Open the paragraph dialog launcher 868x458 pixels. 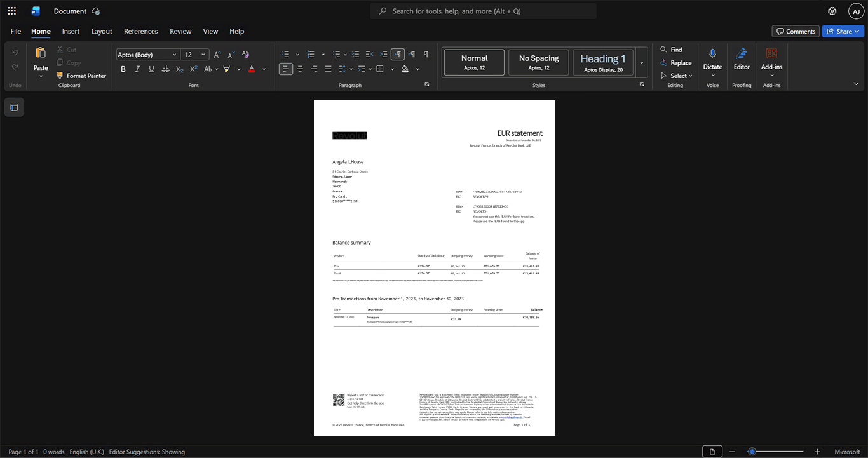(426, 84)
